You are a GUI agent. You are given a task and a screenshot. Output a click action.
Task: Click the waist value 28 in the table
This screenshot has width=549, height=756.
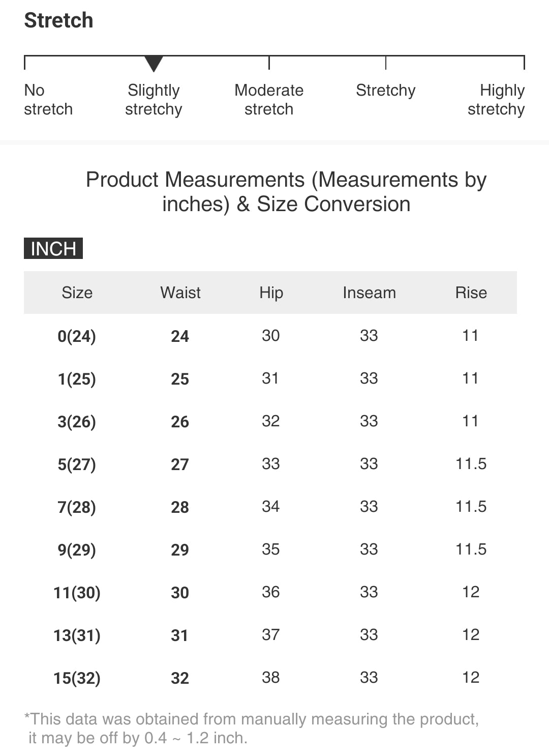180,507
